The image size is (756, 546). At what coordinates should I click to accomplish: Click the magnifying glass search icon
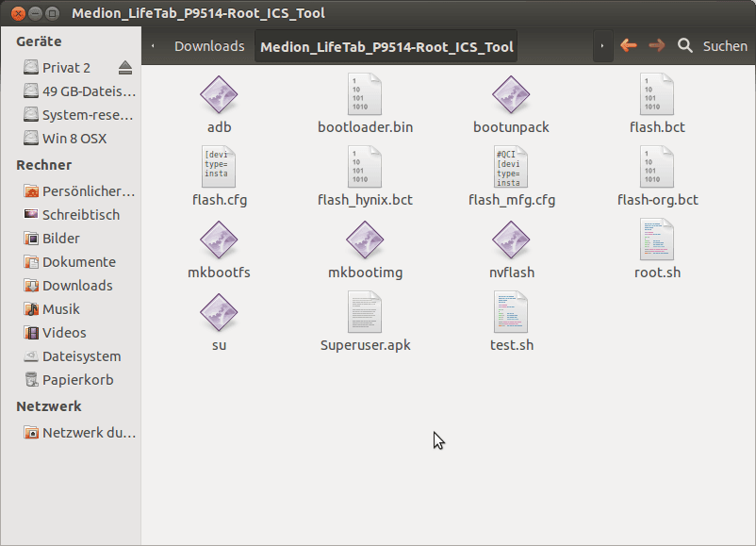(x=685, y=46)
